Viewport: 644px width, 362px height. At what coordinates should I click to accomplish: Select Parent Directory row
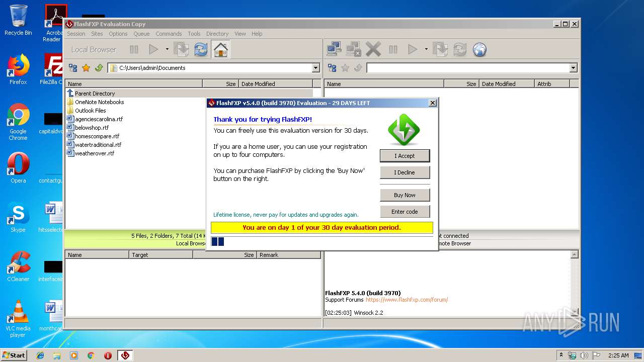pyautogui.click(x=189, y=94)
